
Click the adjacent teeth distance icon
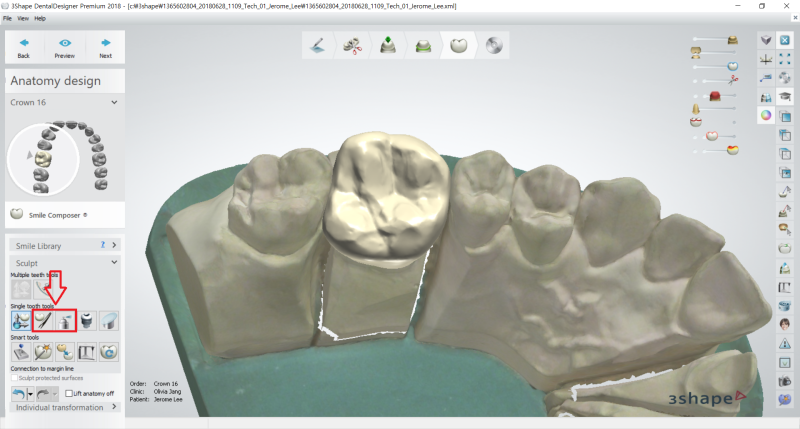766,97
